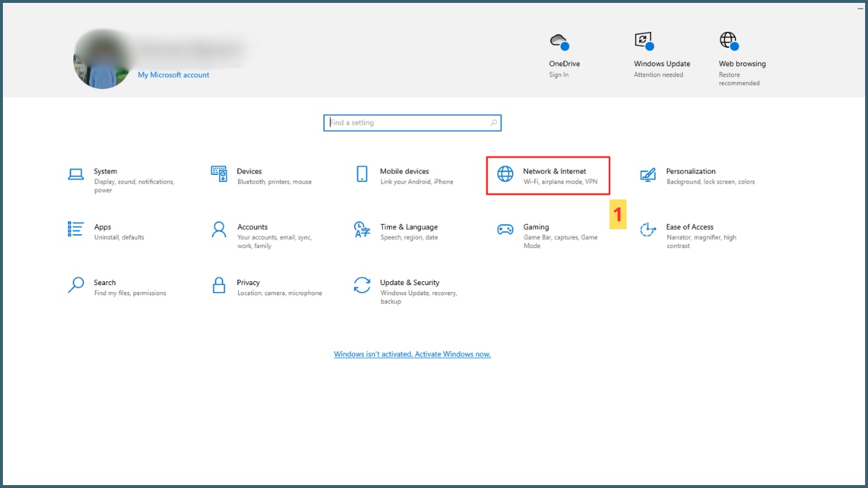Viewport: 868px width, 488px height.
Task: Click the Devices keyboard and speaker icon
Action: point(219,174)
